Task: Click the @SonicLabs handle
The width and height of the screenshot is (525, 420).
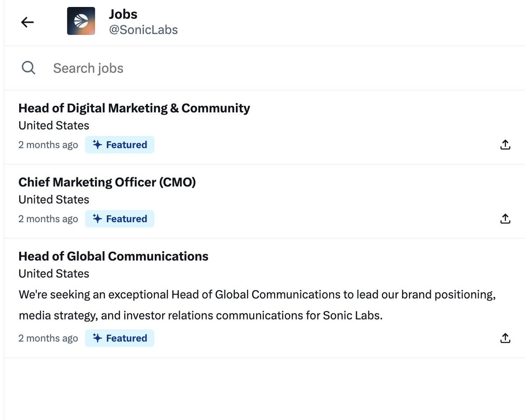Action: pos(143,30)
